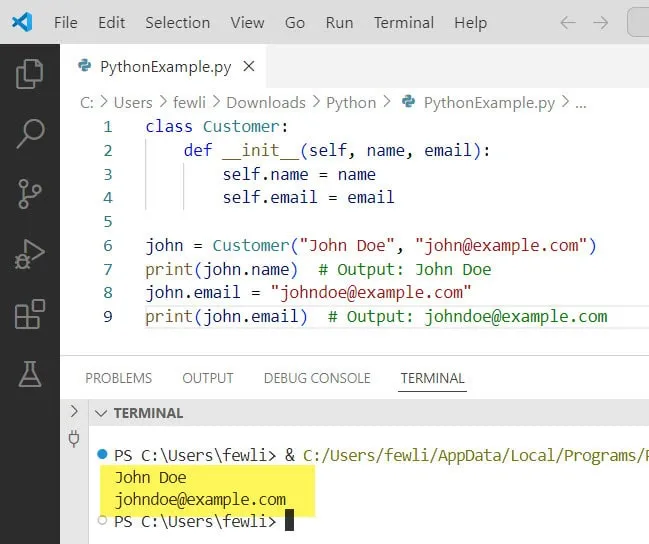Close the PythonExample.py tab

click(x=249, y=66)
